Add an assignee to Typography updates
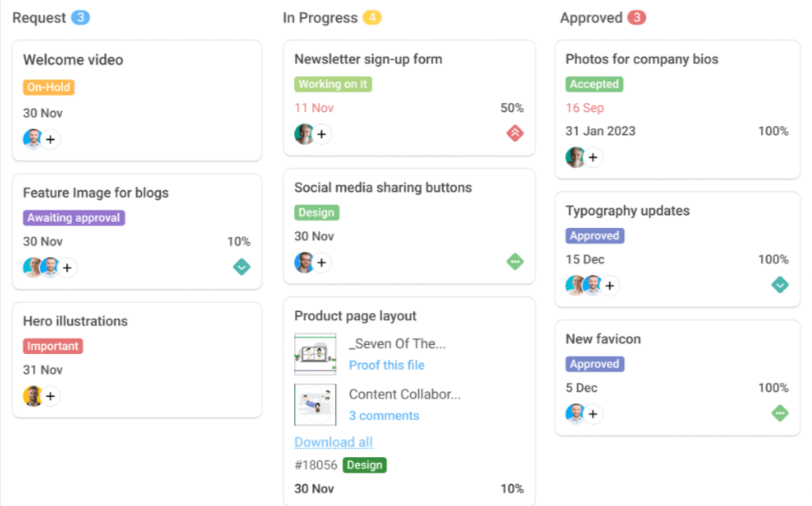 [610, 285]
